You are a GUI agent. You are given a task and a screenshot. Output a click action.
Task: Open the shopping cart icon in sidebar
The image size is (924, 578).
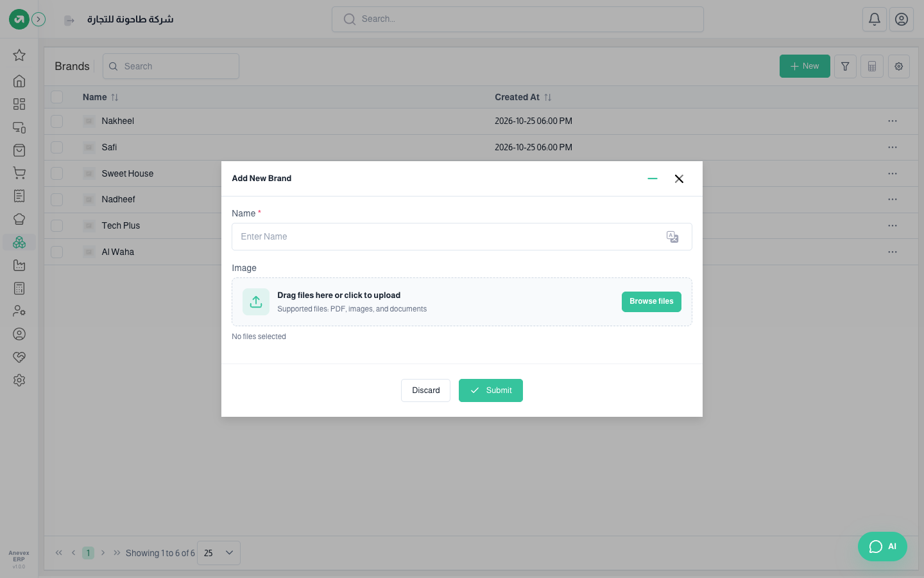coord(19,173)
